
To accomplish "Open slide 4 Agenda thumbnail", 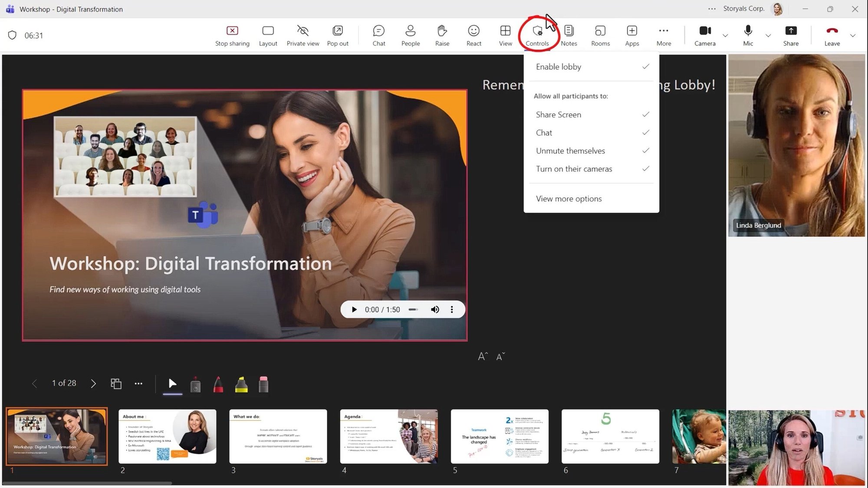I will (388, 436).
